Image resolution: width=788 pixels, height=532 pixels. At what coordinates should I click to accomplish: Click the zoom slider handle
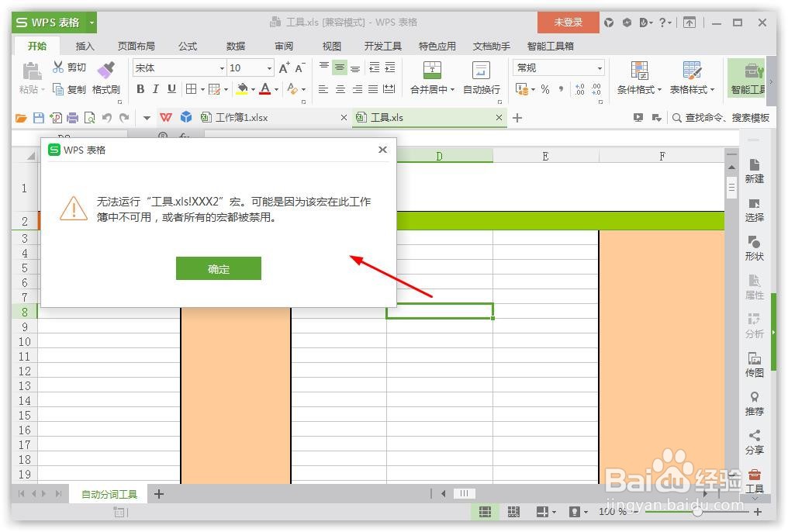697,512
